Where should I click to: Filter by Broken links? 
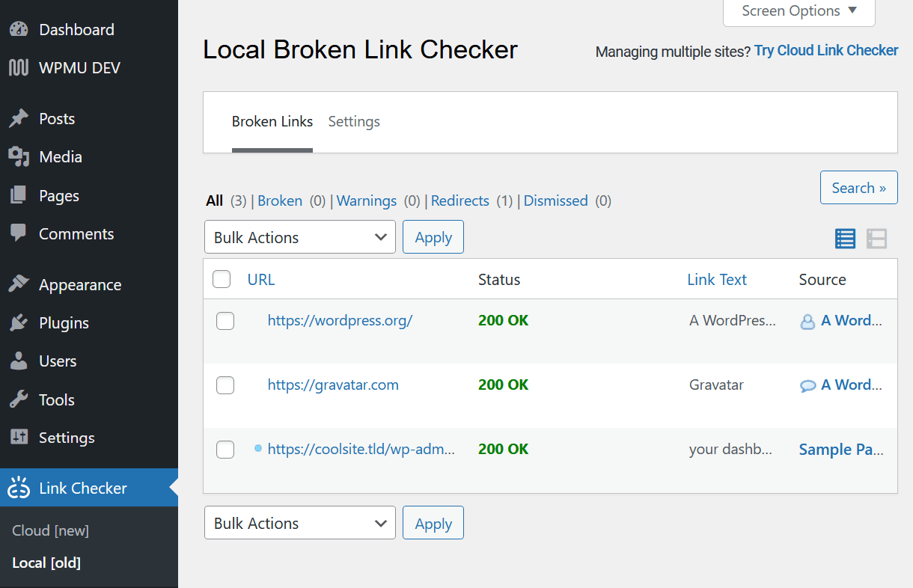click(x=280, y=200)
